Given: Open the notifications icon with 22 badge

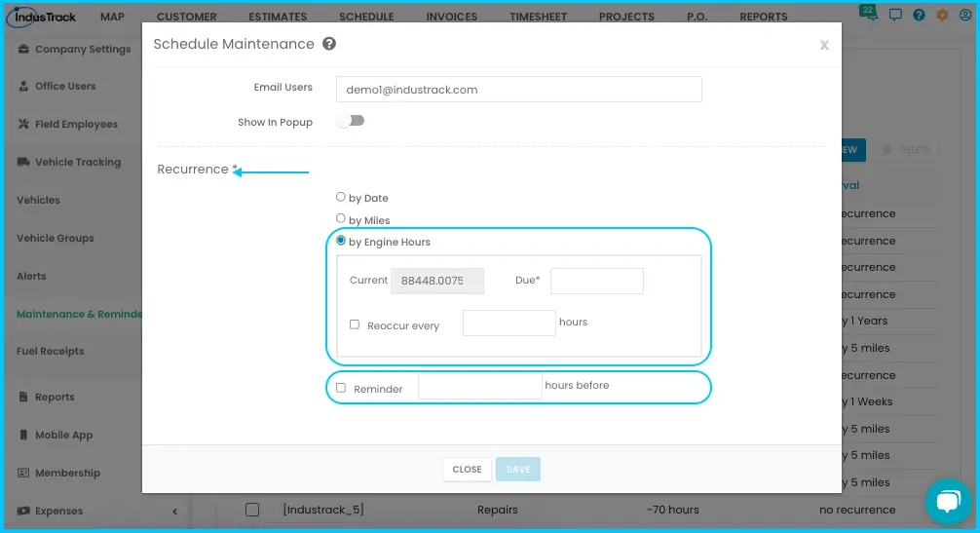Looking at the screenshot, I should [x=869, y=13].
